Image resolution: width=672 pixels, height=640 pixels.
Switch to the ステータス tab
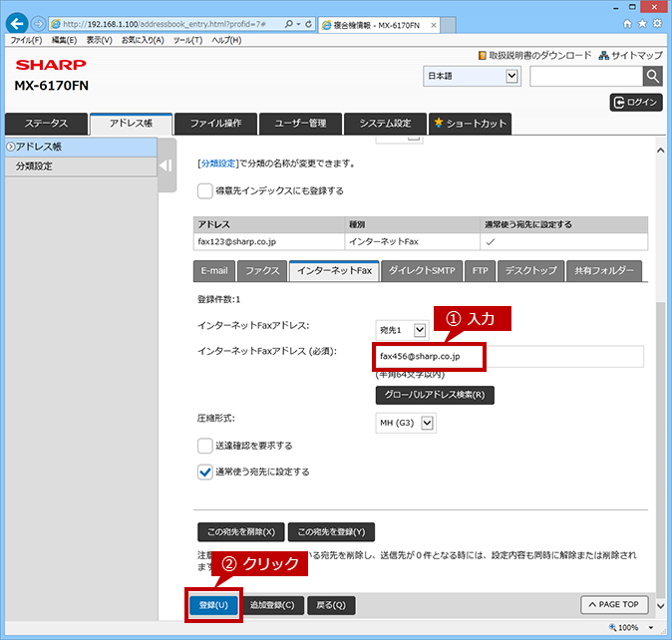(46, 124)
